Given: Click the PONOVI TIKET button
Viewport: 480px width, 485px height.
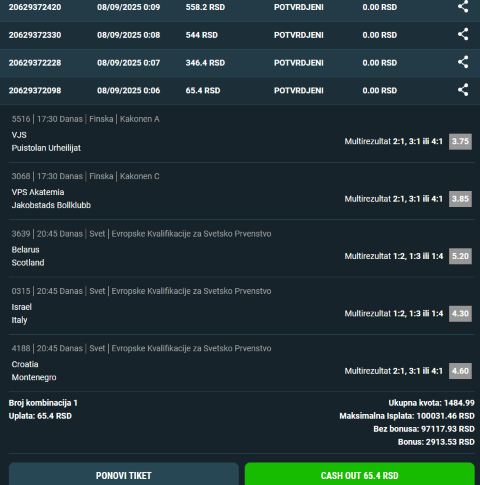Looking at the screenshot, I should point(124,474).
